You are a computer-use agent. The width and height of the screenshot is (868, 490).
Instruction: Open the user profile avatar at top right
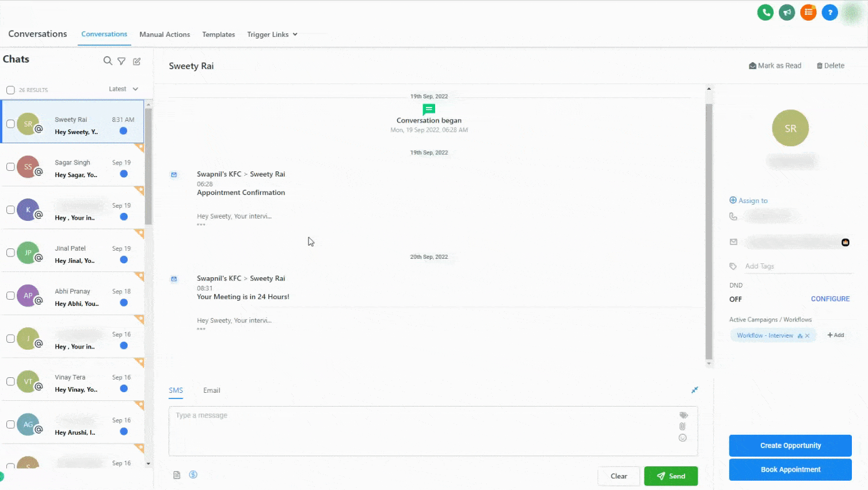pos(852,12)
